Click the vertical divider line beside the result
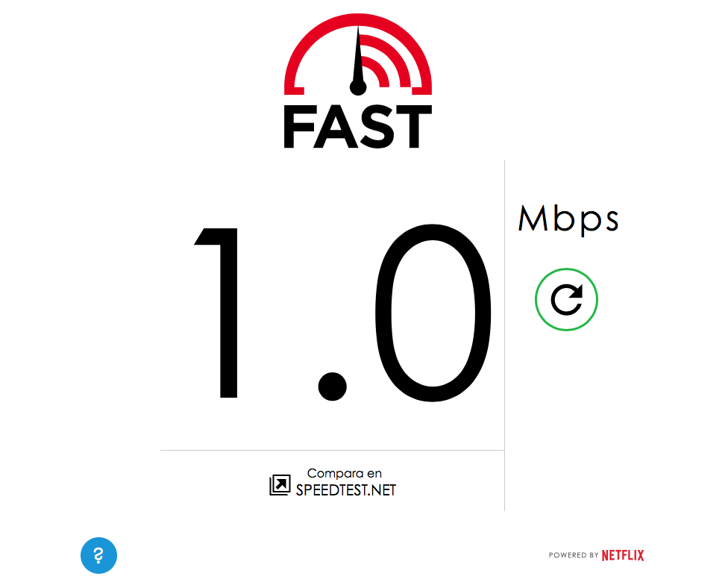Screen dimensions: 728x579 (505, 336)
